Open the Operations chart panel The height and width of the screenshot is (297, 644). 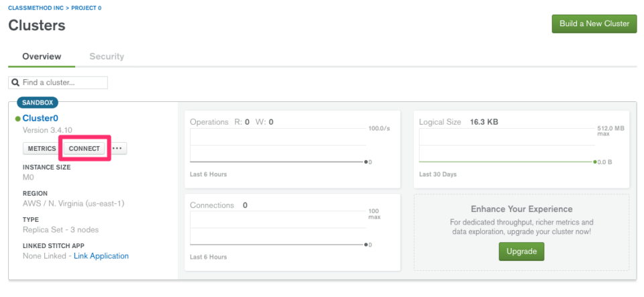coord(292,147)
